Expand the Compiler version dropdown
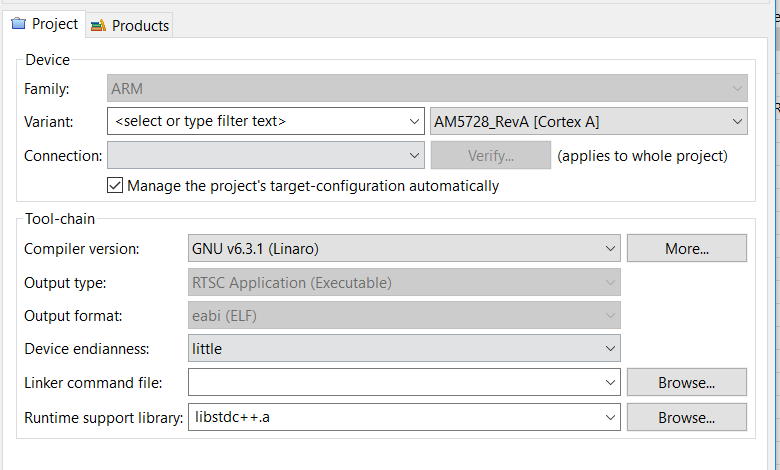This screenshot has width=780, height=470. pyautogui.click(x=611, y=248)
